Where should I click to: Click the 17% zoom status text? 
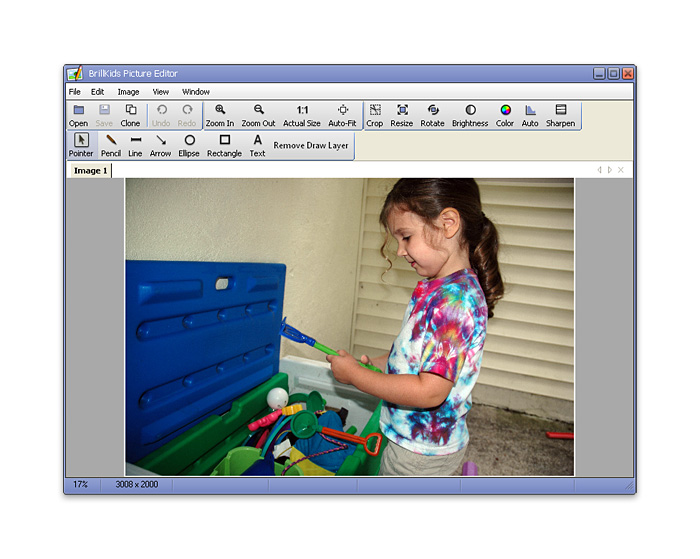coord(81,484)
